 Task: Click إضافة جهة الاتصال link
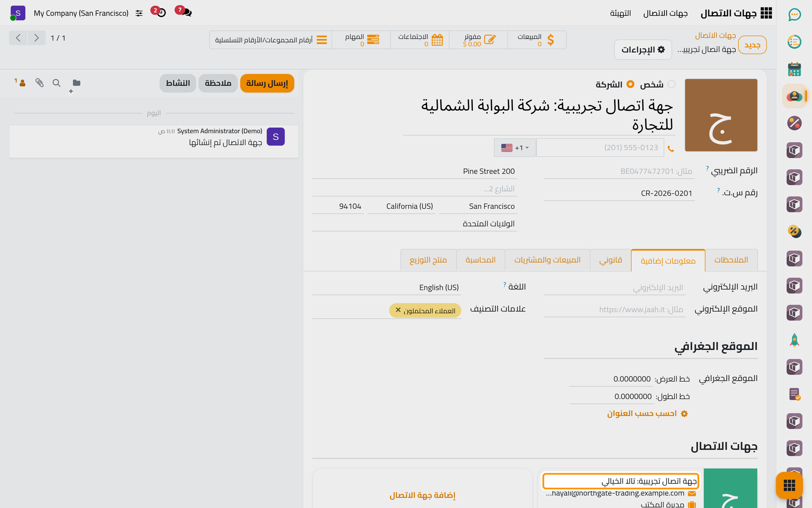422,495
